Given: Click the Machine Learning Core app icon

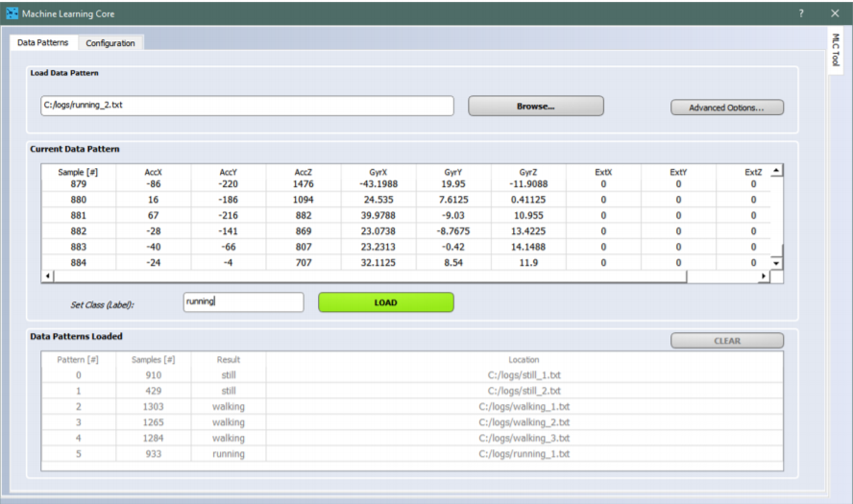Looking at the screenshot, I should [12, 13].
